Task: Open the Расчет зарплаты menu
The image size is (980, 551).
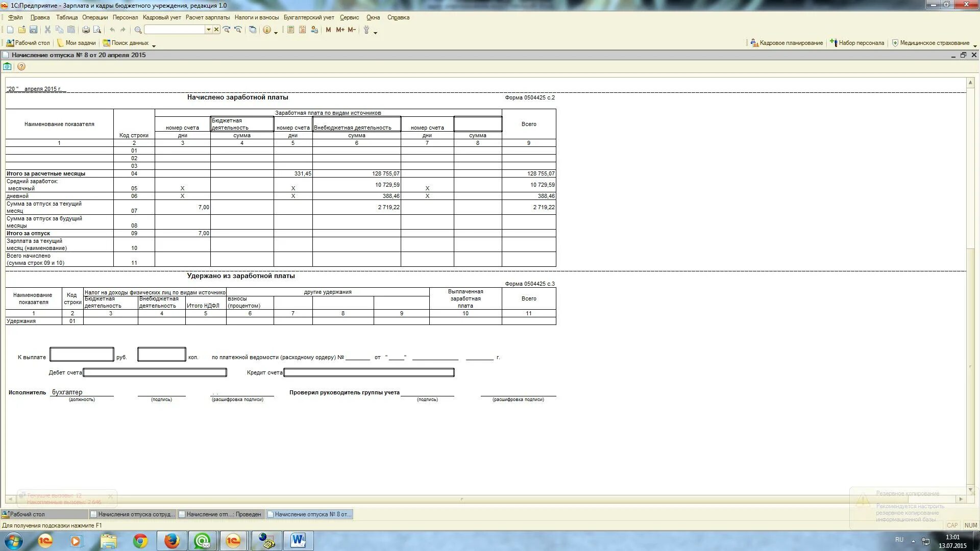Action: 207,17
